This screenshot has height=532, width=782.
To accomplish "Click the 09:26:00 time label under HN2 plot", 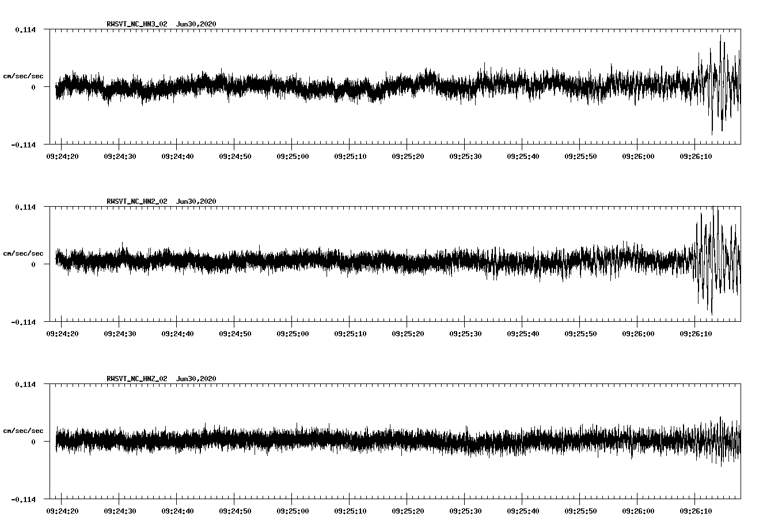I will pyautogui.click(x=638, y=333).
